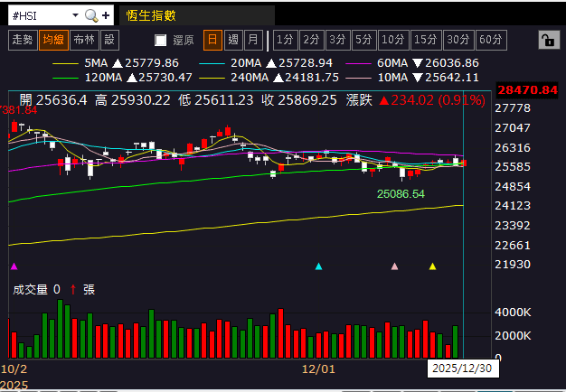Image resolution: width=566 pixels, height=392 pixels.
Task: Click the cyan triangle marker
Action: click(x=319, y=266)
